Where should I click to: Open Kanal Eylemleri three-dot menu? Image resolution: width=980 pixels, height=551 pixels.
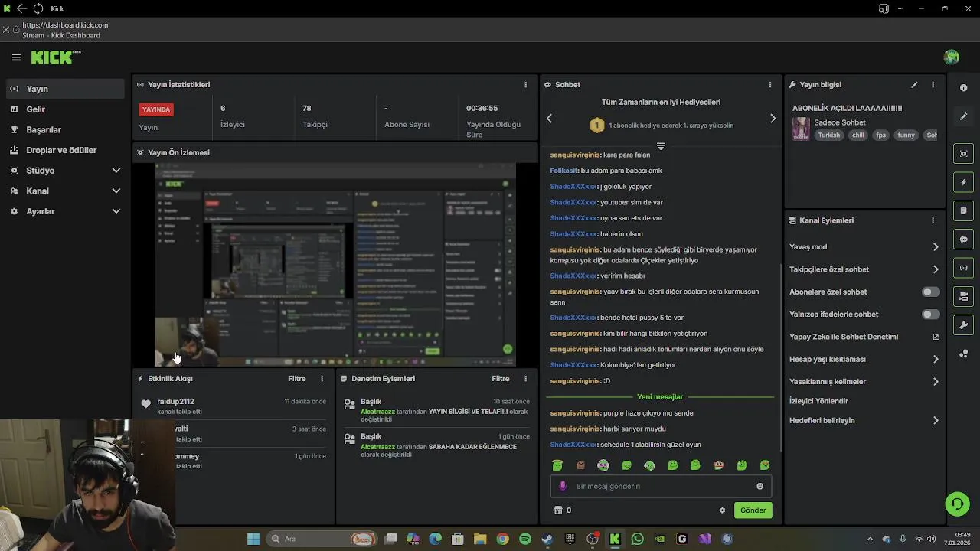click(933, 220)
